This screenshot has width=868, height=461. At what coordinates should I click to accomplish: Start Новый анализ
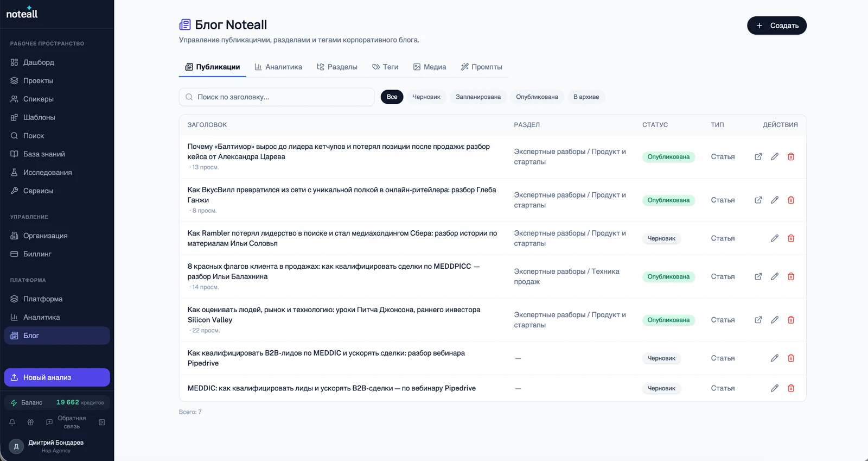point(57,377)
